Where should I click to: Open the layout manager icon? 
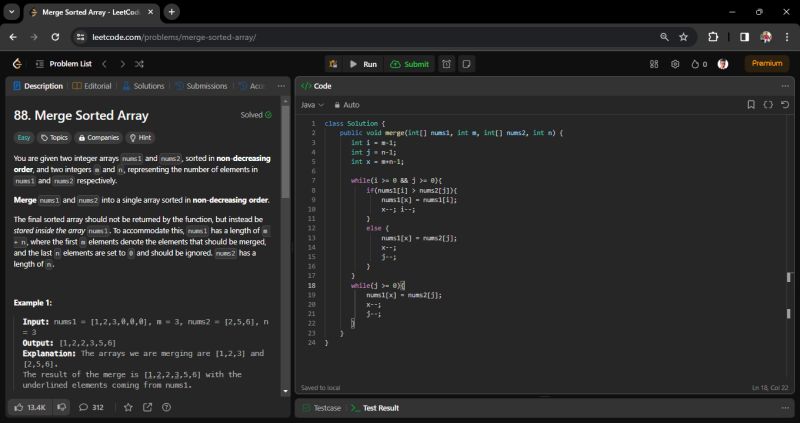click(x=654, y=64)
